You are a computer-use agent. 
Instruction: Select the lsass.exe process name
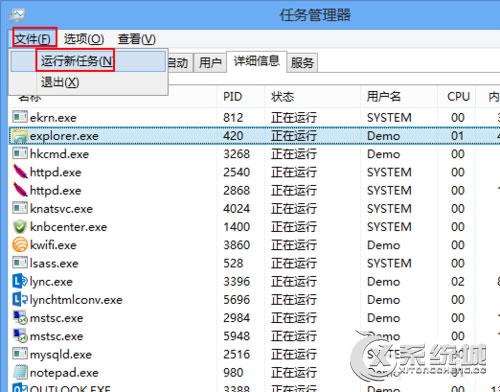(x=54, y=263)
